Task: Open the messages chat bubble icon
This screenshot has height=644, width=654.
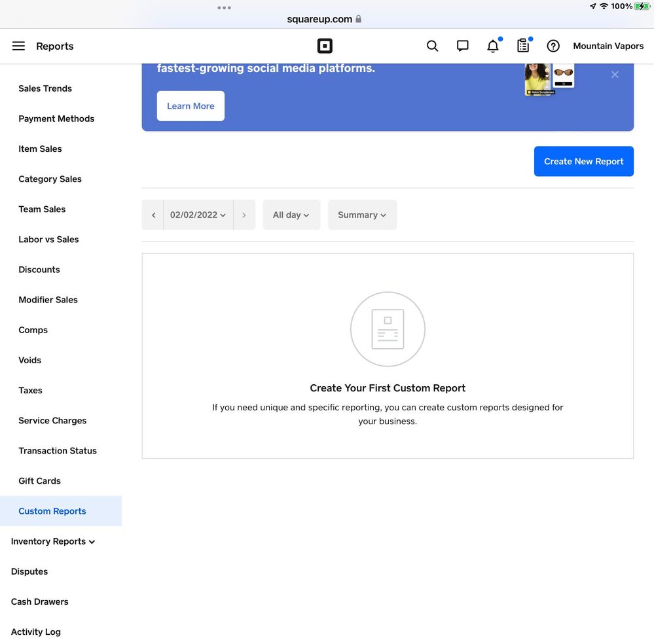Action: click(x=462, y=46)
